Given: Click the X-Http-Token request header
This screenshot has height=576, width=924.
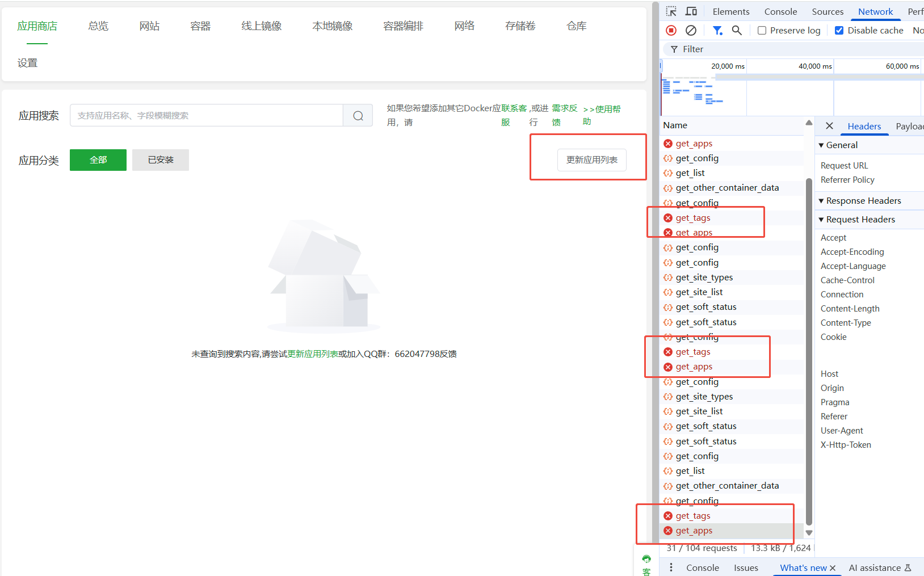Looking at the screenshot, I should click(x=846, y=445).
